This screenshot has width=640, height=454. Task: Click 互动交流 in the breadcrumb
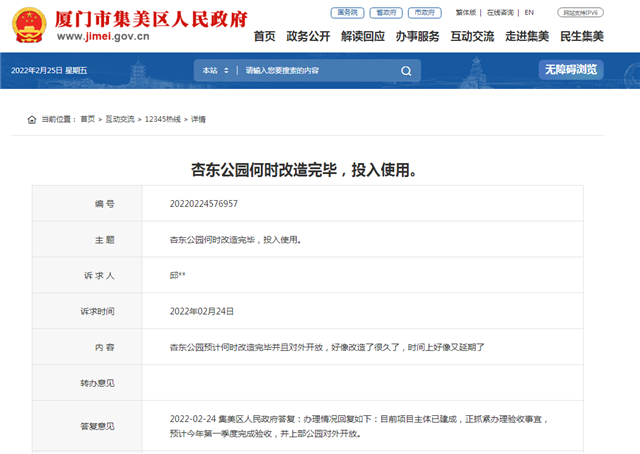120,119
